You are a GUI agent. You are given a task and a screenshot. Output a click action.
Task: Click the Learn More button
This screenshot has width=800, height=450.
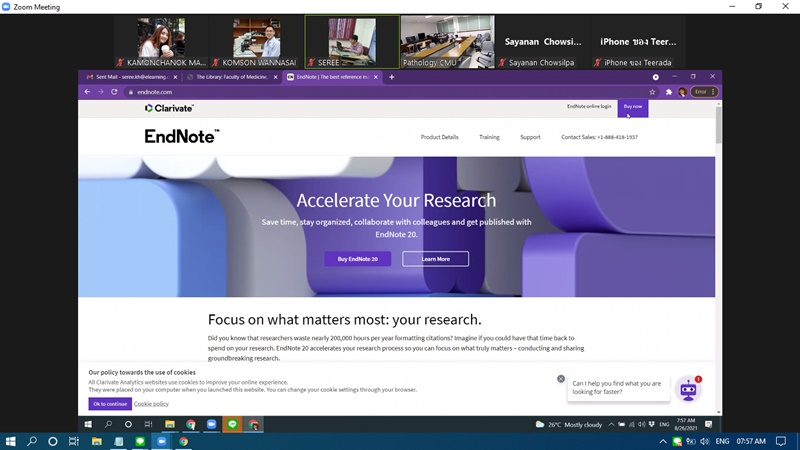coord(435,259)
